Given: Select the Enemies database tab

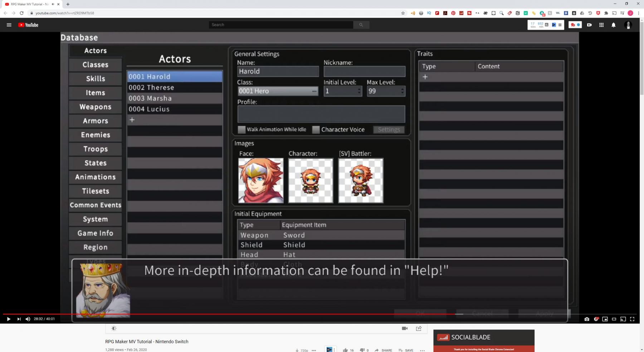Looking at the screenshot, I should (96, 135).
